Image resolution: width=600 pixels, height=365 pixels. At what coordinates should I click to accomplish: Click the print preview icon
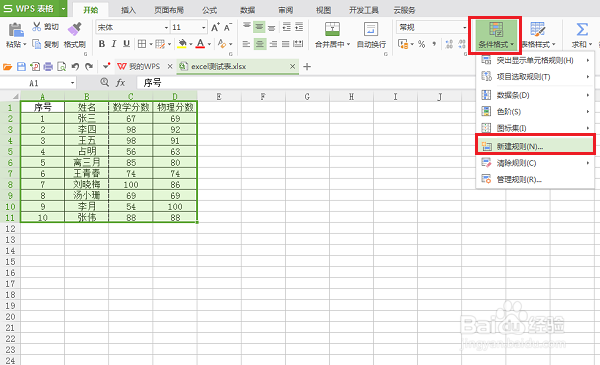pyautogui.click(x=61, y=67)
